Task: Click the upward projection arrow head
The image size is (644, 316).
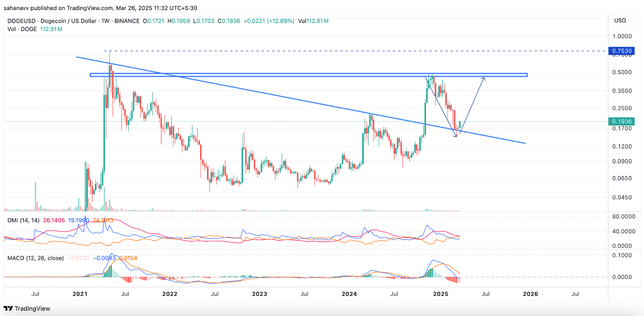Action: pyautogui.click(x=484, y=78)
